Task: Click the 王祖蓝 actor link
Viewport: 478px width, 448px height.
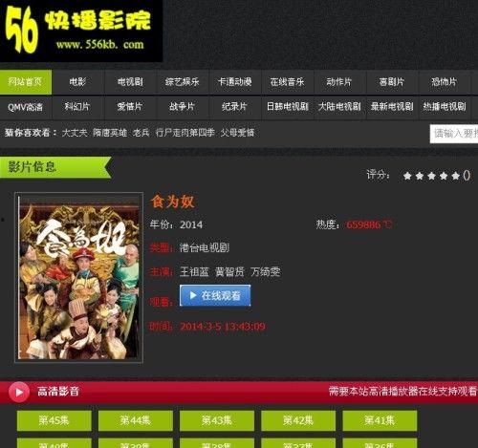Action: coord(194,272)
